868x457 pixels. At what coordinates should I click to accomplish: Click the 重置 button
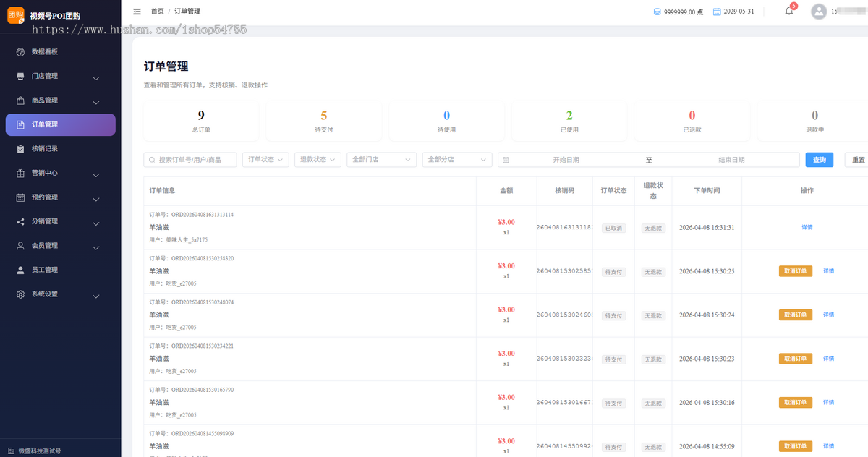(858, 160)
